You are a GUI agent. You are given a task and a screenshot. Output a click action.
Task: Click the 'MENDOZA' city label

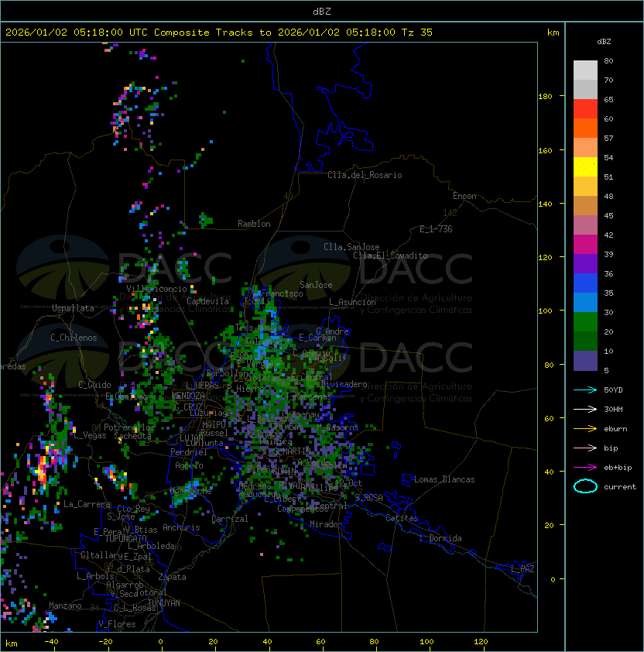(x=188, y=396)
